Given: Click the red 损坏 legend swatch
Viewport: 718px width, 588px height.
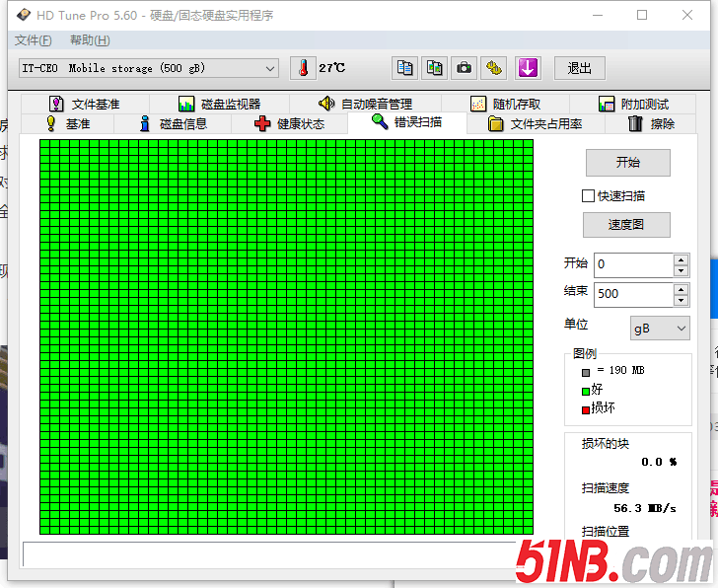Looking at the screenshot, I should click(586, 409).
